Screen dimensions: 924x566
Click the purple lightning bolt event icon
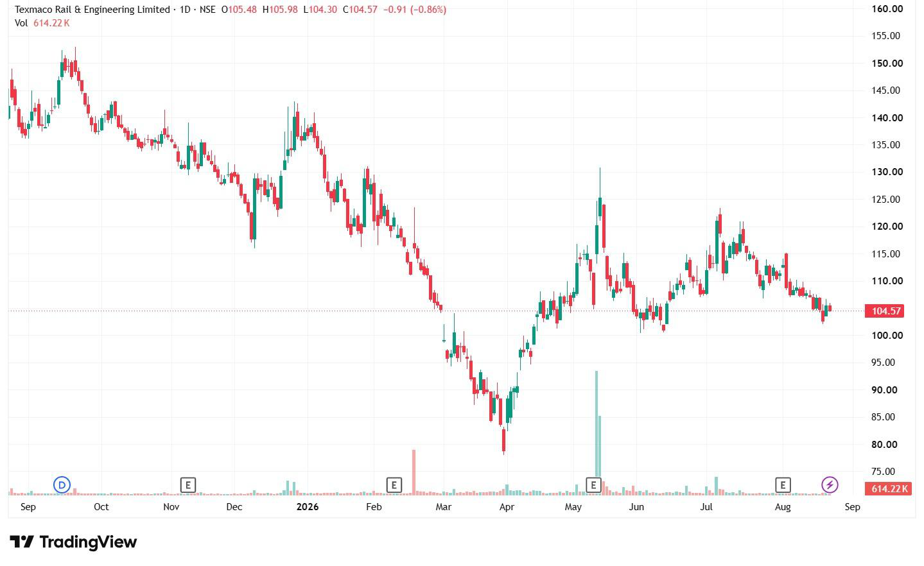830,485
